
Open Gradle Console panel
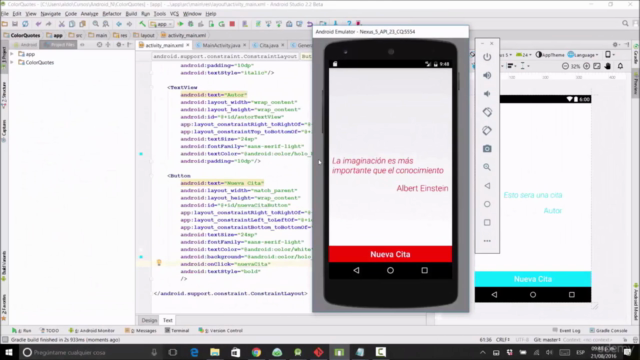point(608,331)
